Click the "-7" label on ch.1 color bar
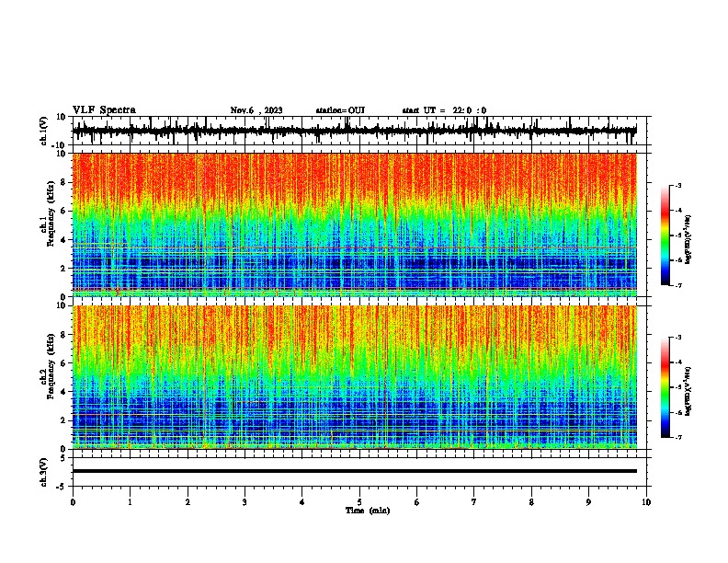The image size is (728, 563). 677,285
